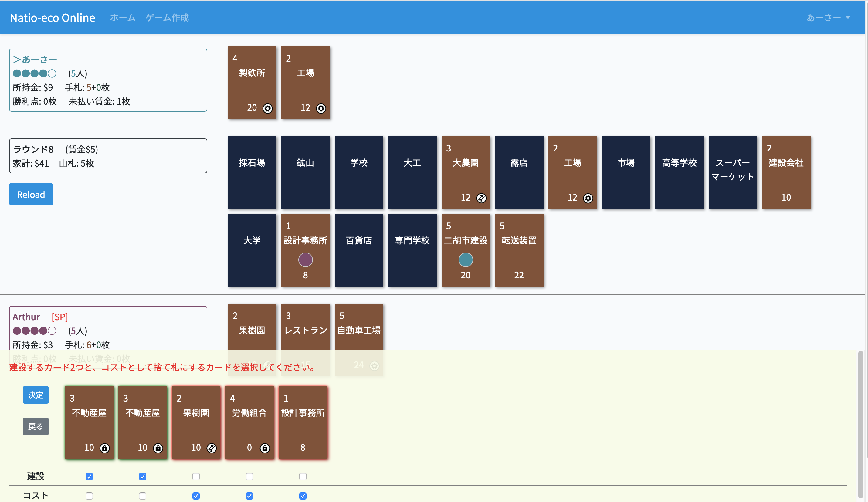Click purple worker token on 設計事務所
This screenshot has height=502, width=868.
(x=305, y=259)
